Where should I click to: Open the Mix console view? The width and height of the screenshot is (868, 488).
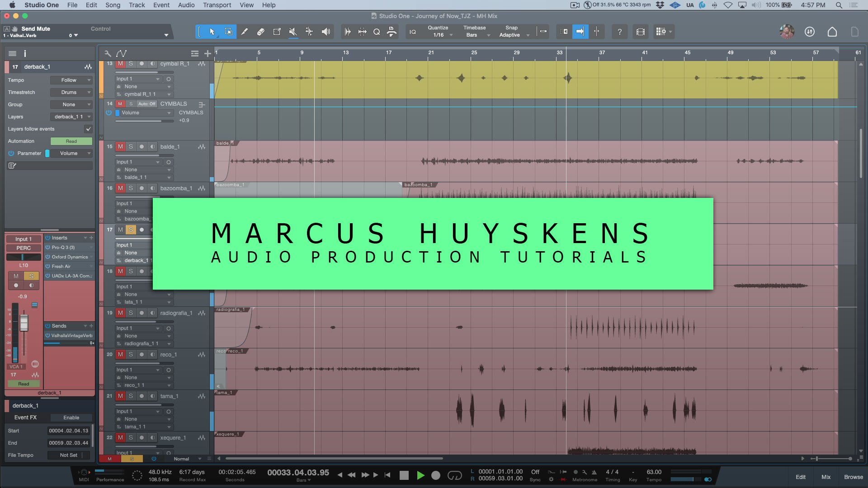point(826,477)
